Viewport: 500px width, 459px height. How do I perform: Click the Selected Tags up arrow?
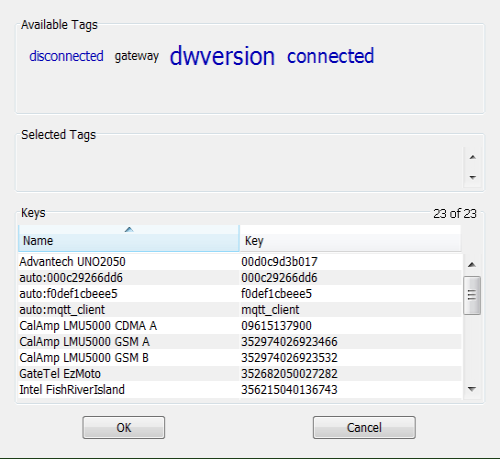[x=472, y=157]
